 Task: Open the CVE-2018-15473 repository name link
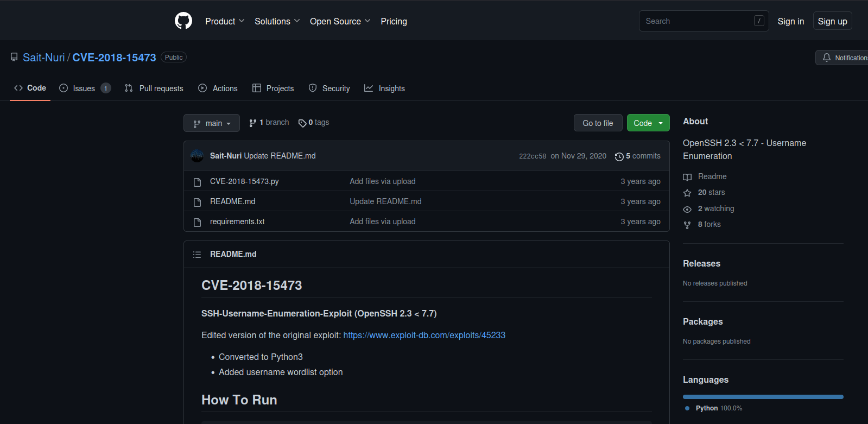coord(114,58)
